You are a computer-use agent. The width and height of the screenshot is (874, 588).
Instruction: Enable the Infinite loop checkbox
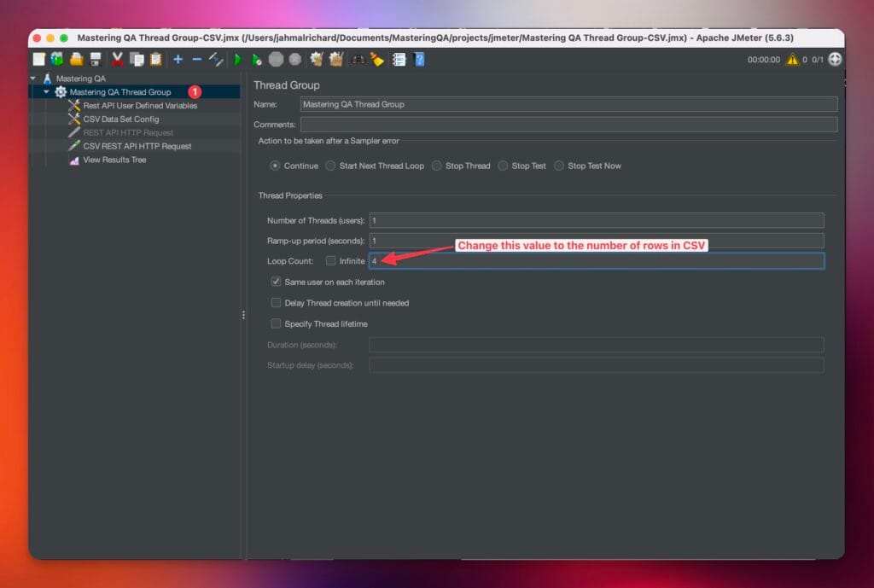pos(331,261)
